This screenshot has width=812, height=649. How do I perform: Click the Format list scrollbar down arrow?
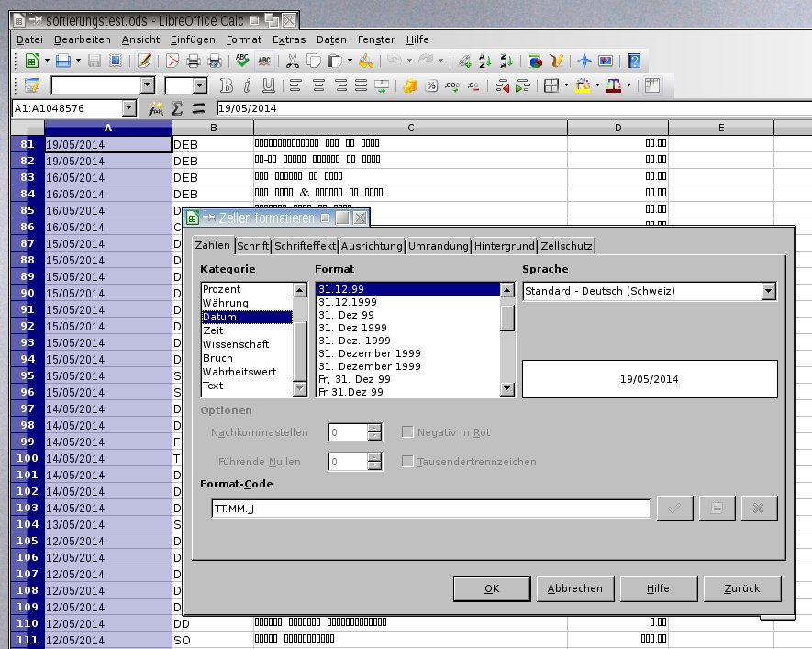click(x=507, y=389)
